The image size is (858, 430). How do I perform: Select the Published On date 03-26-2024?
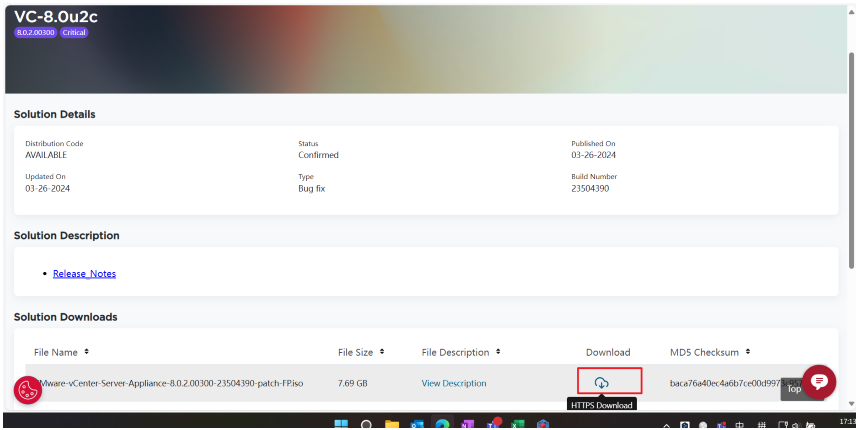[x=593, y=155]
